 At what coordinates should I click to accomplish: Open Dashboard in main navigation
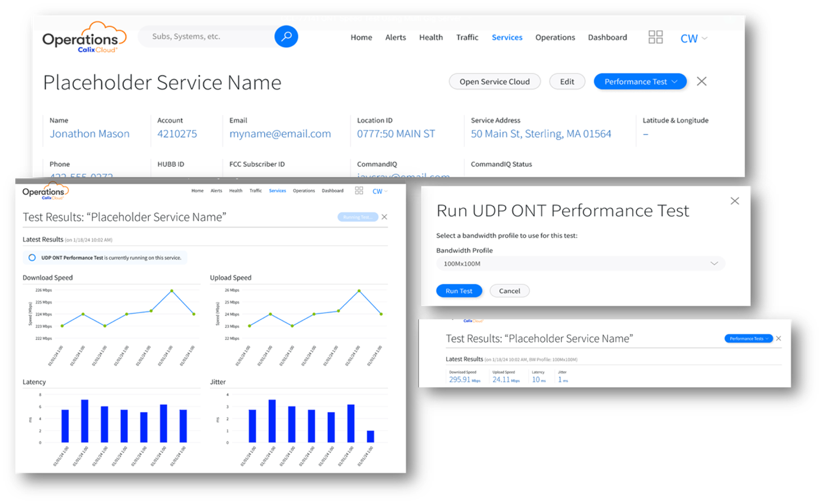tap(607, 37)
